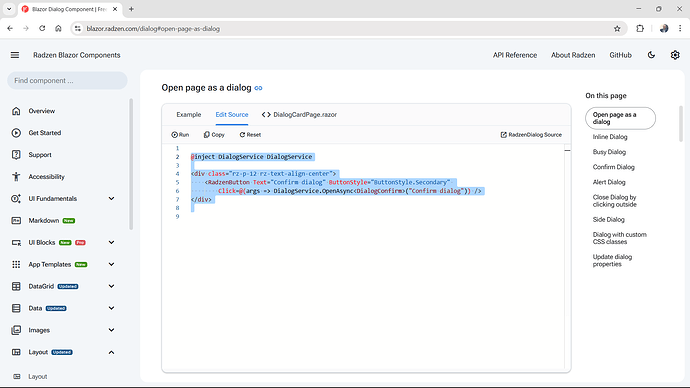
Task: Toggle dark mode moon icon
Action: [x=651, y=55]
